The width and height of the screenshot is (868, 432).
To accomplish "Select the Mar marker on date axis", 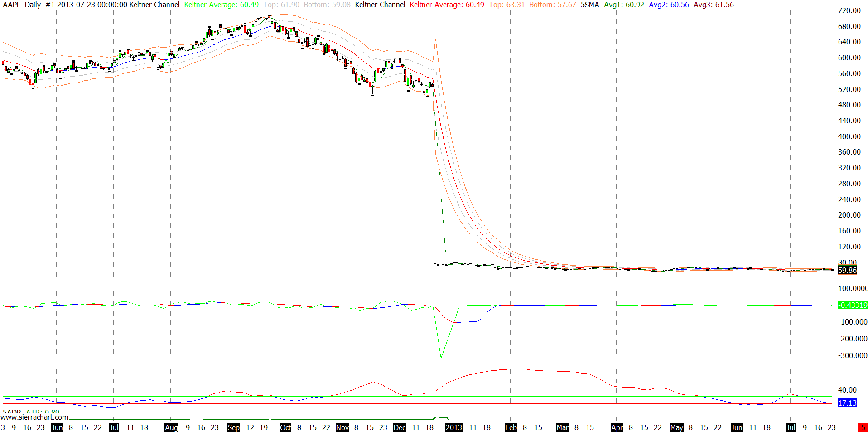I will tap(563, 427).
